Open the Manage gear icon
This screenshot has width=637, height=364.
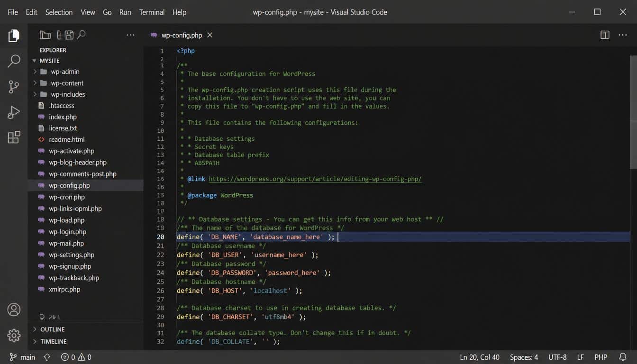[14, 335]
